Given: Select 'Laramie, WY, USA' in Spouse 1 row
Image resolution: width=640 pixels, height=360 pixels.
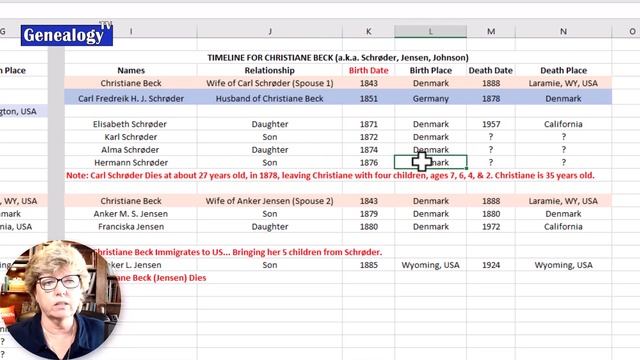Looking at the screenshot, I should point(563,83).
